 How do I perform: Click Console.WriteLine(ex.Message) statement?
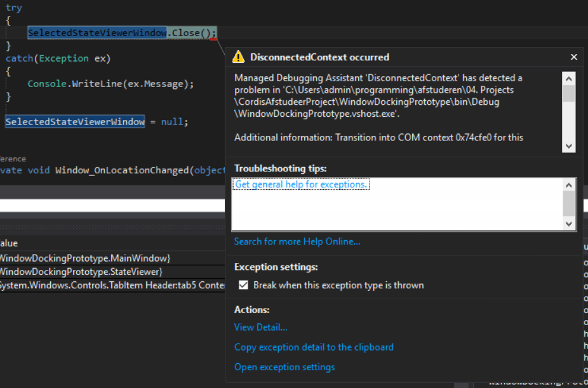click(x=110, y=84)
